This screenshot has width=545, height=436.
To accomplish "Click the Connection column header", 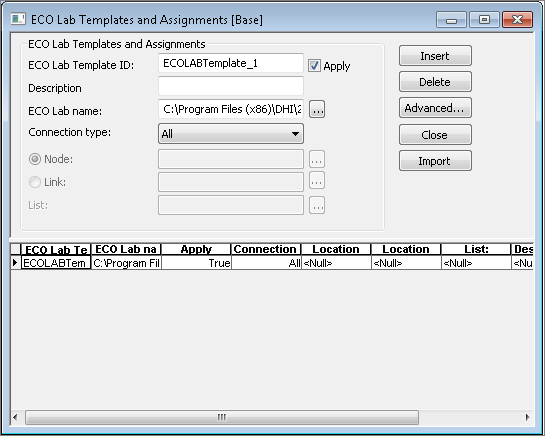I will [266, 250].
